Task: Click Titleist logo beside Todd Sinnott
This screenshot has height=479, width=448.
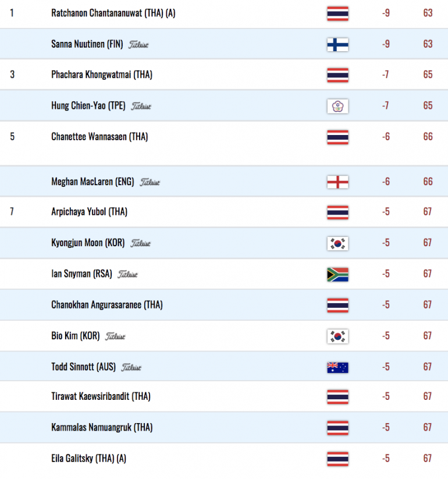Action: tap(131, 367)
